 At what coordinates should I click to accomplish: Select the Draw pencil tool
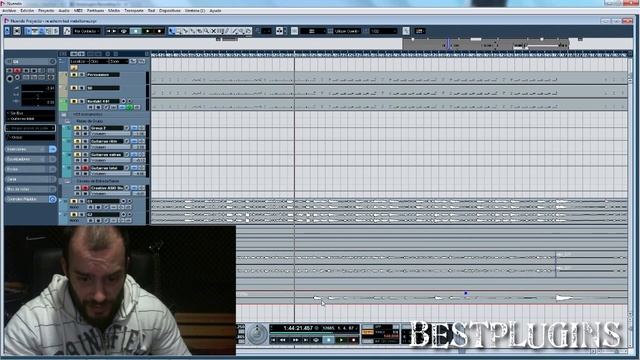pyautogui.click(x=227, y=31)
